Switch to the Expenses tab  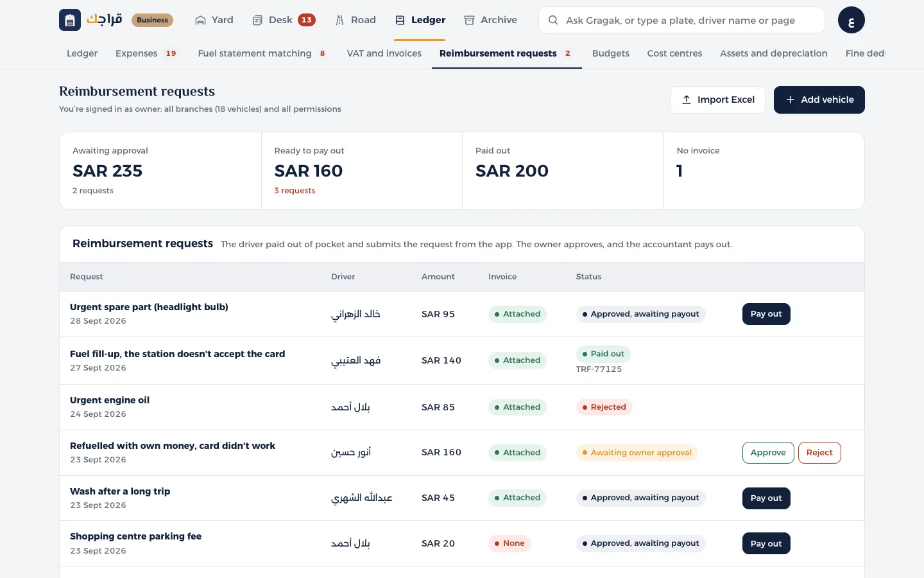146,53
